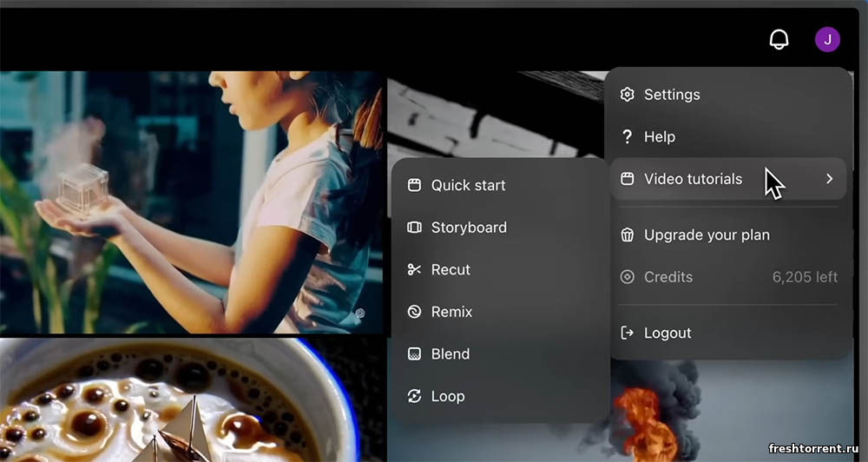Image resolution: width=868 pixels, height=462 pixels.
Task: Open the Video tutorials submenu item
Action: point(693,179)
